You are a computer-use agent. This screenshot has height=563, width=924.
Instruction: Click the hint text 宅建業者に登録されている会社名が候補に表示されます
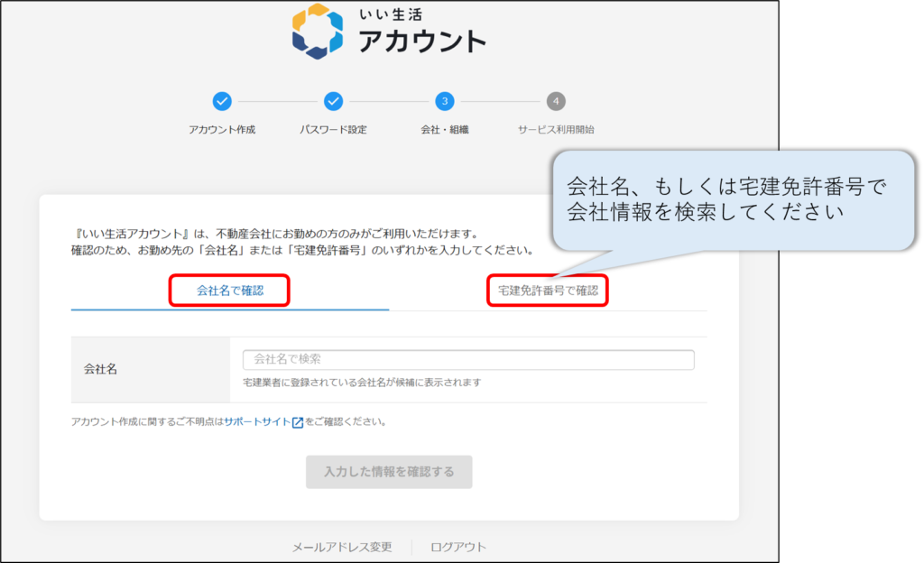pos(362,383)
